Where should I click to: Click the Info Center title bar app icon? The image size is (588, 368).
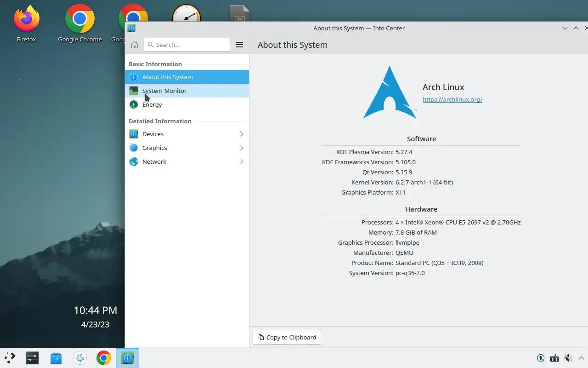click(131, 28)
